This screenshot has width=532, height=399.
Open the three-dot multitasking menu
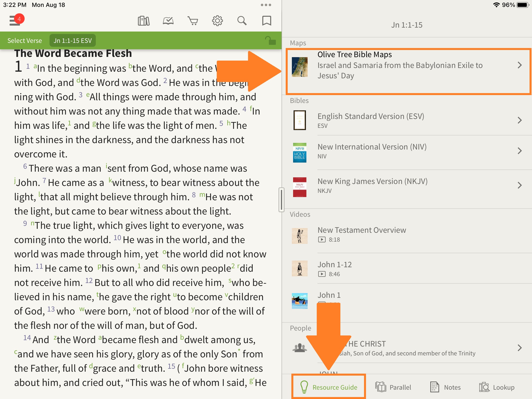[x=266, y=5]
